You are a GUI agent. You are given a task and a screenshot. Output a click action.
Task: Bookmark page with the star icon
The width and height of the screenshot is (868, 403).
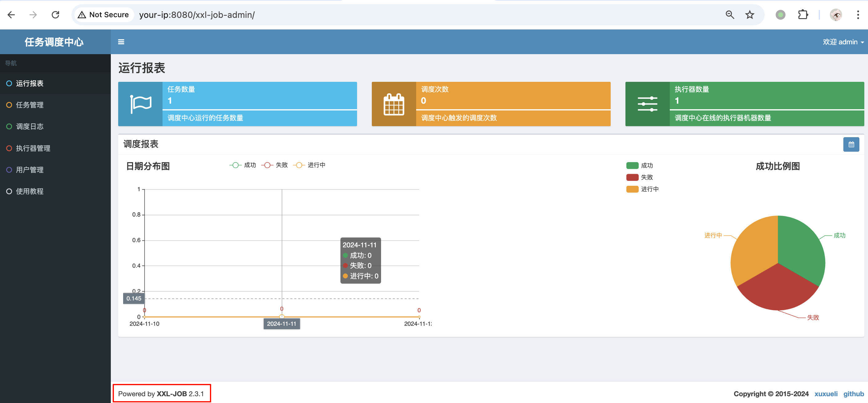click(x=749, y=15)
